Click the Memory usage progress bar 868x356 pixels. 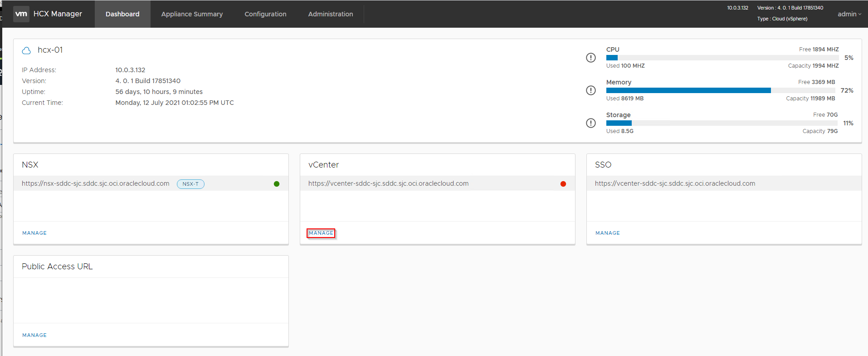(x=721, y=90)
